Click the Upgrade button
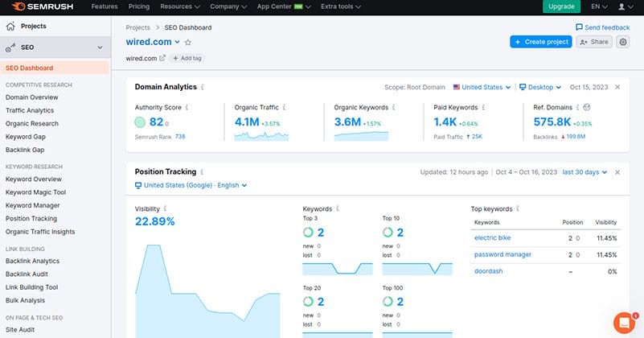The height and width of the screenshot is (338, 644). click(561, 6)
